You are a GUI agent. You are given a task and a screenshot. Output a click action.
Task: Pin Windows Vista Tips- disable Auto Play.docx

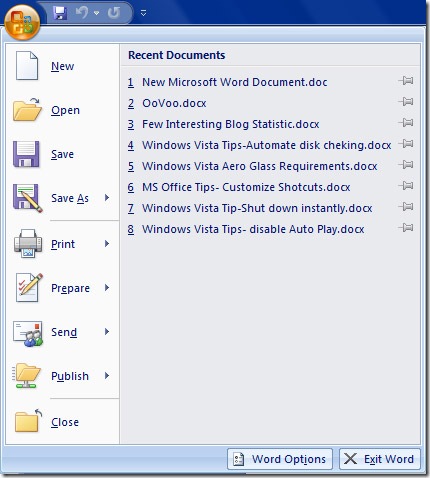406,227
